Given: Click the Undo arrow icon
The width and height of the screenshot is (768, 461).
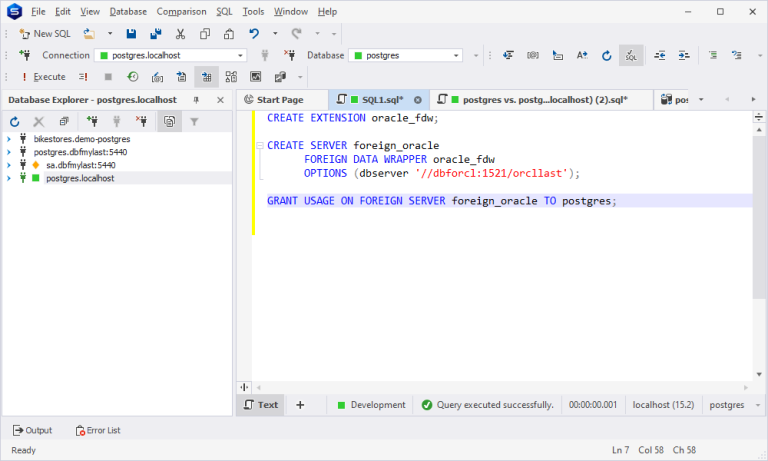Looking at the screenshot, I should click(x=254, y=34).
